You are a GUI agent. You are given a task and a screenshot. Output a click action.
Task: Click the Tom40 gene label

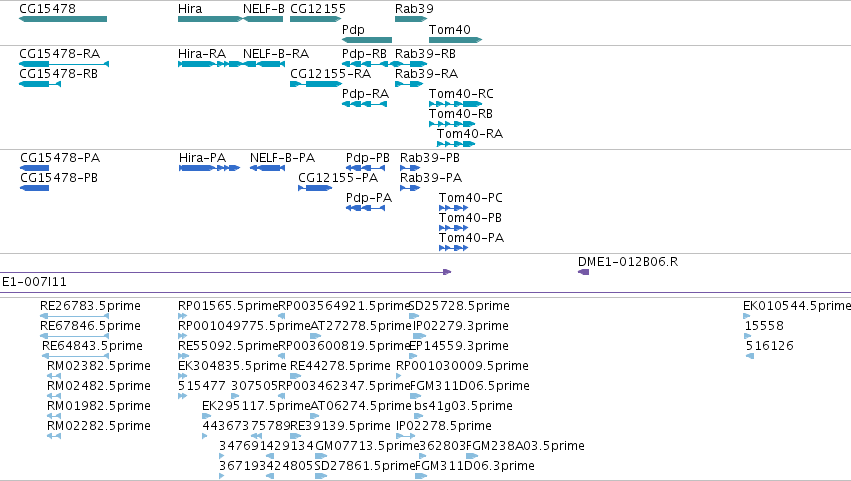coord(449,30)
